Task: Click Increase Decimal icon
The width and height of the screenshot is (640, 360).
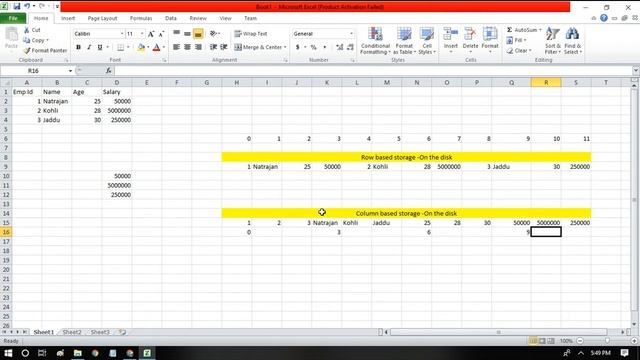Action: (339, 47)
